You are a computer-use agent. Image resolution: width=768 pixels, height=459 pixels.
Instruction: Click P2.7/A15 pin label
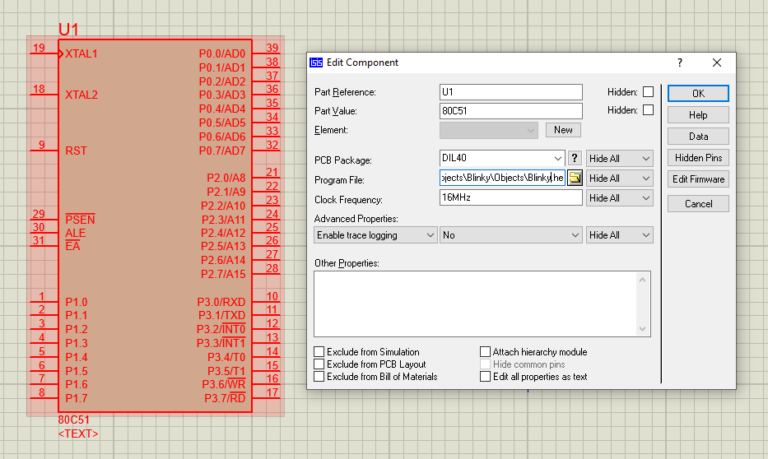(x=223, y=274)
